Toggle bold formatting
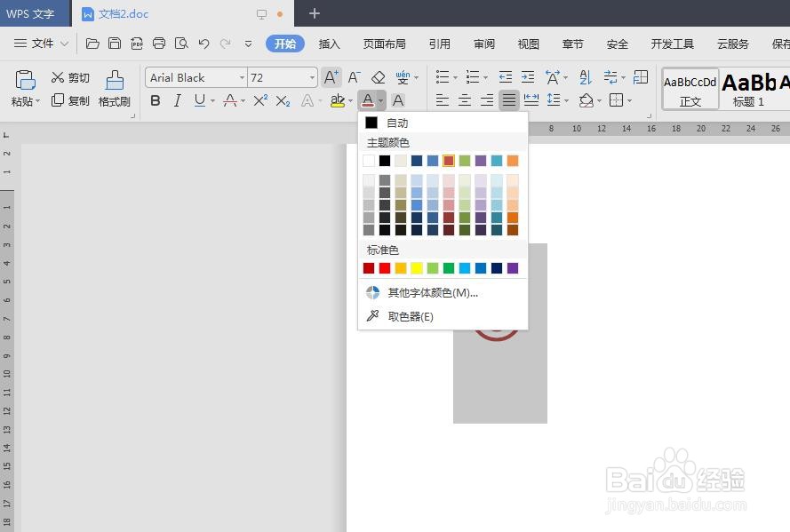The image size is (790, 532). 156,99
